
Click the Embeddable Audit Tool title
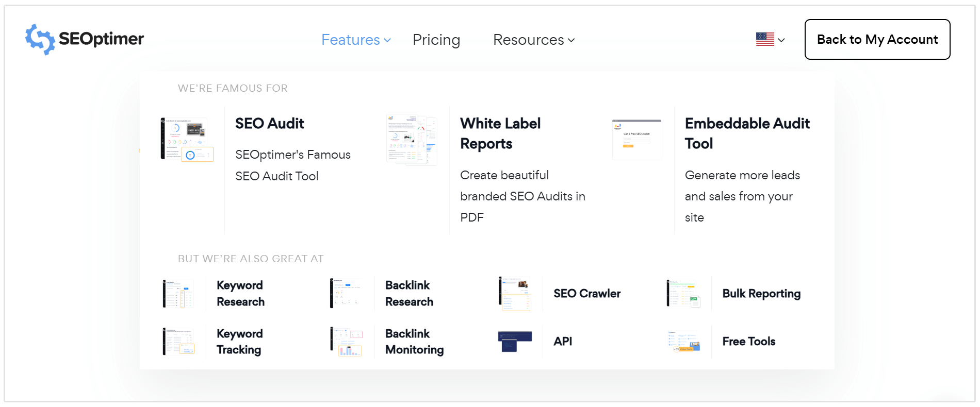(747, 133)
